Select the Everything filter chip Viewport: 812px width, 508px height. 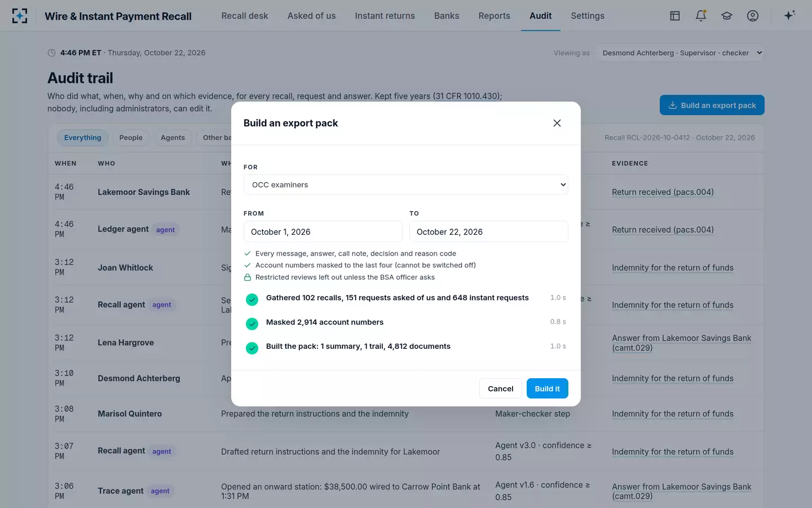[83, 138]
